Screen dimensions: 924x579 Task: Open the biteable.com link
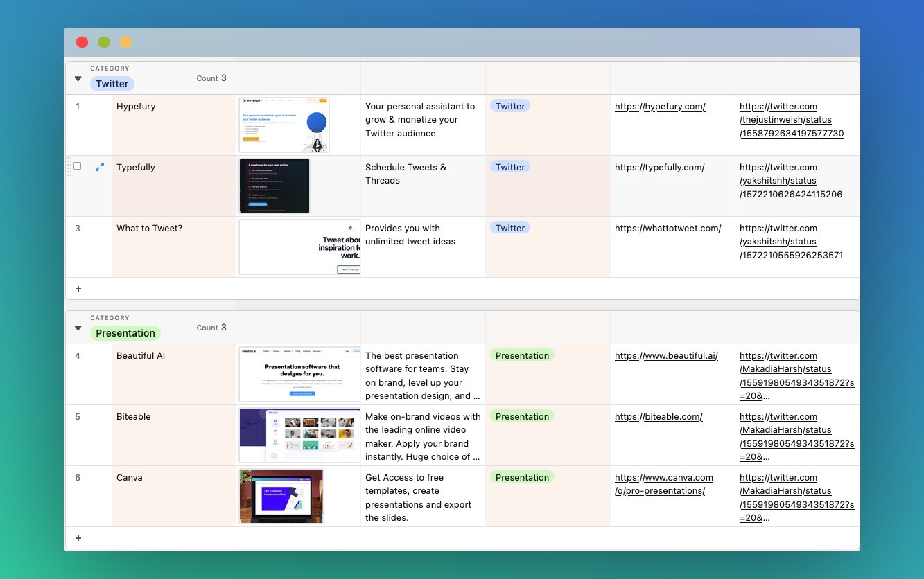click(x=659, y=417)
